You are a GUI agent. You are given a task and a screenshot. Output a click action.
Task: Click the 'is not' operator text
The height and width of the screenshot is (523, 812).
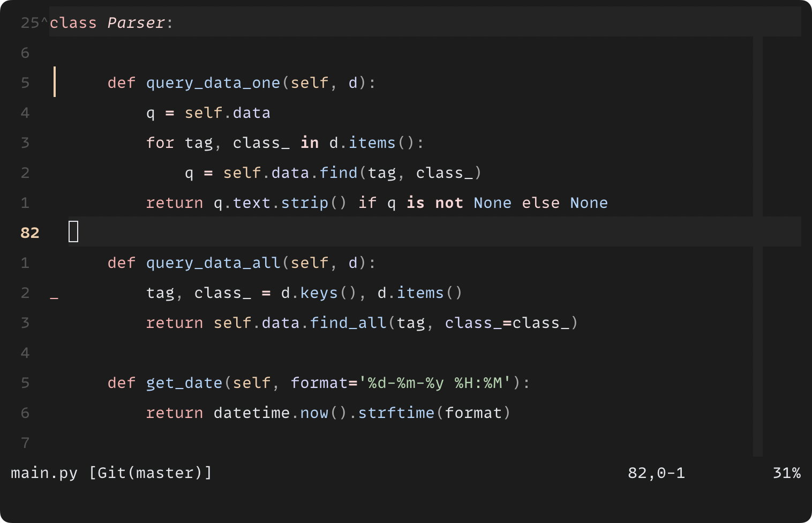pos(434,203)
